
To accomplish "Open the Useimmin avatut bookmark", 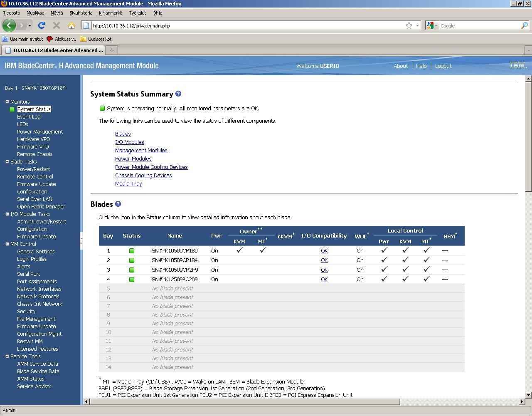I will (22, 39).
